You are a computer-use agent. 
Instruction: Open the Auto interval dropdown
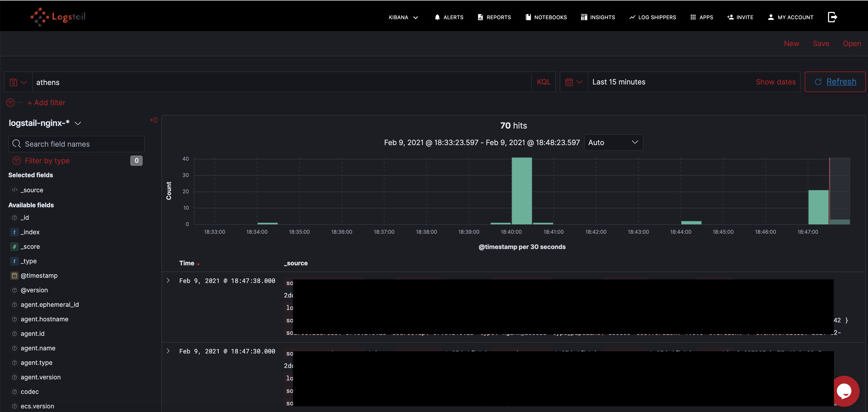tap(613, 142)
